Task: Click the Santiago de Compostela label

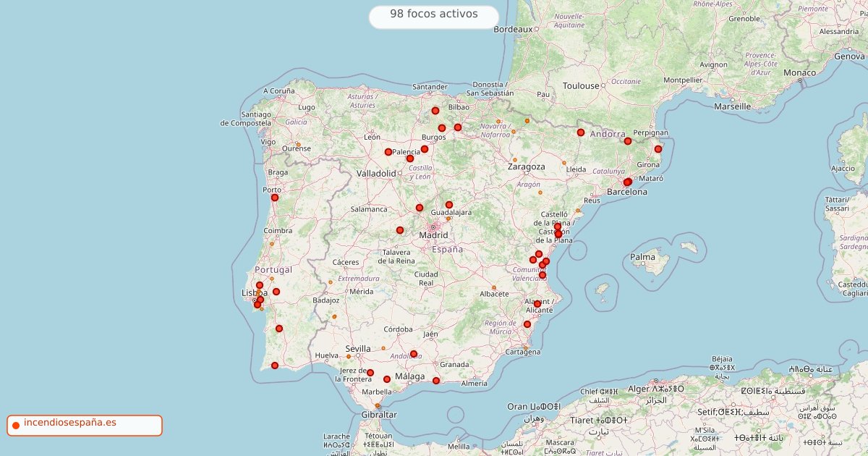Action: (x=246, y=119)
